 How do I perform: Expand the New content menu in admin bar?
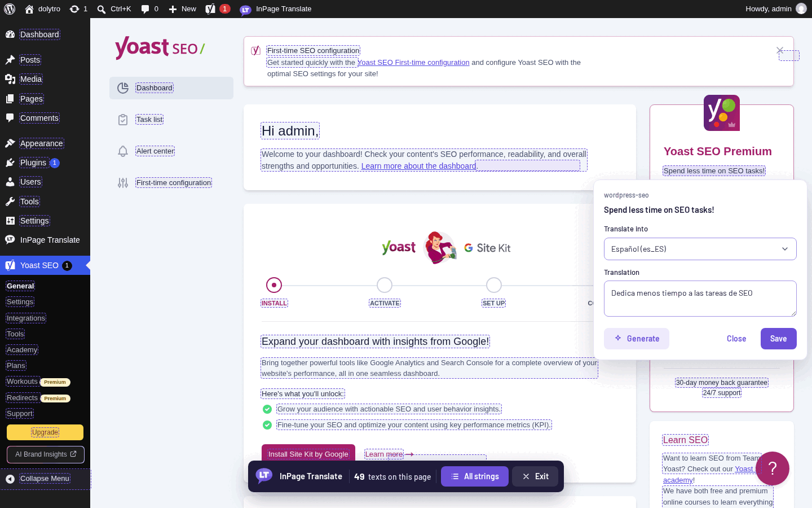pyautogui.click(x=182, y=9)
